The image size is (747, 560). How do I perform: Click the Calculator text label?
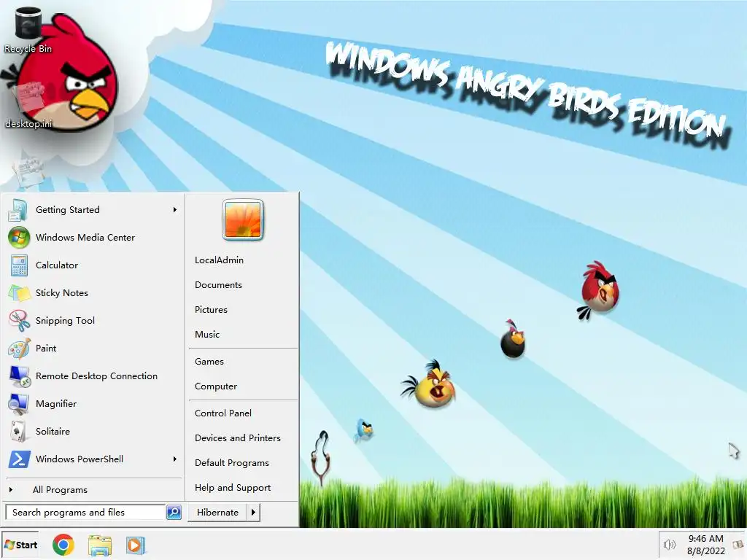click(57, 265)
